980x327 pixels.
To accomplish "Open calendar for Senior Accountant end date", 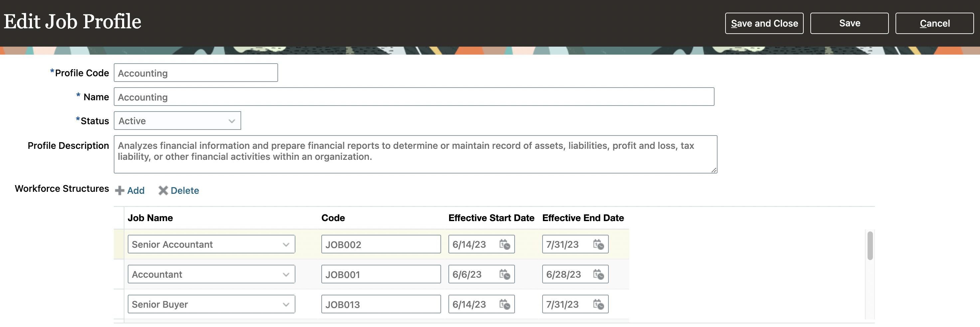I will click(x=598, y=244).
